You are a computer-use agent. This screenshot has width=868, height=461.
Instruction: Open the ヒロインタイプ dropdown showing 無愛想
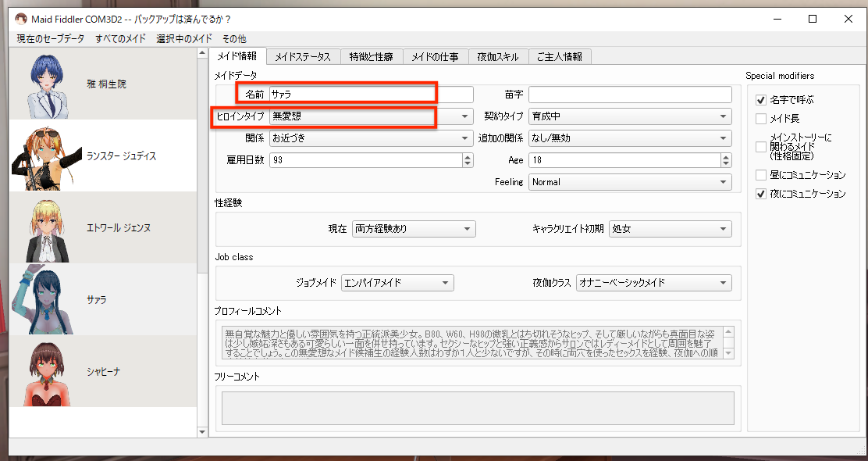coord(465,115)
